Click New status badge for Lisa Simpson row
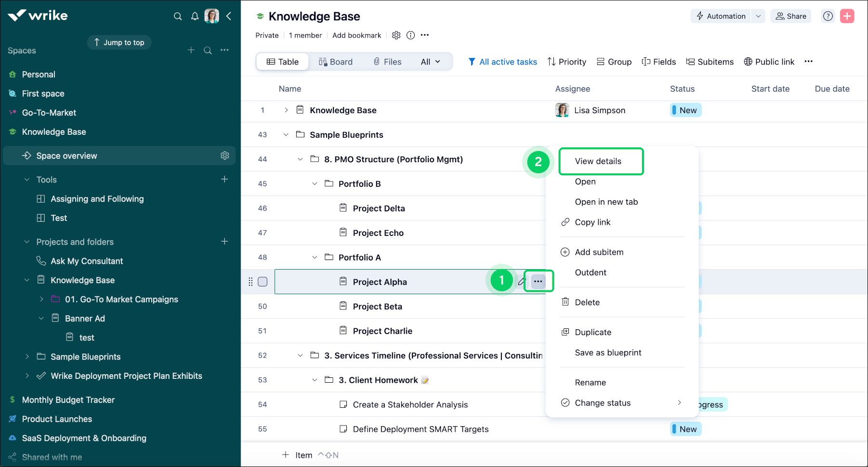The height and width of the screenshot is (467, 868). point(686,110)
